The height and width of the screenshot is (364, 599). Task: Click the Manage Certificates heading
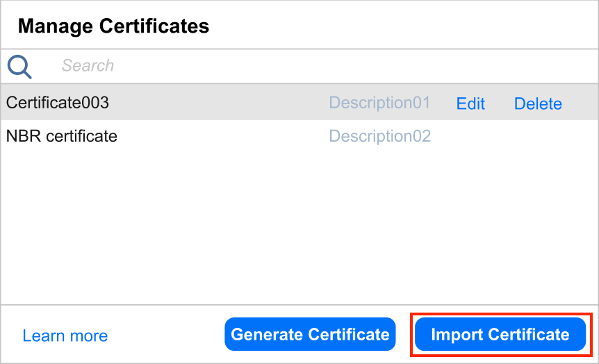tap(113, 26)
